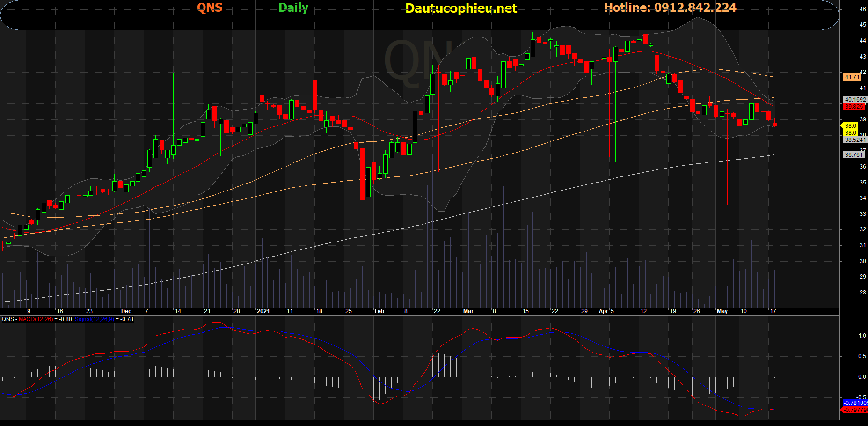
Task: Click the 45 level on price axis
Action: click(862, 25)
